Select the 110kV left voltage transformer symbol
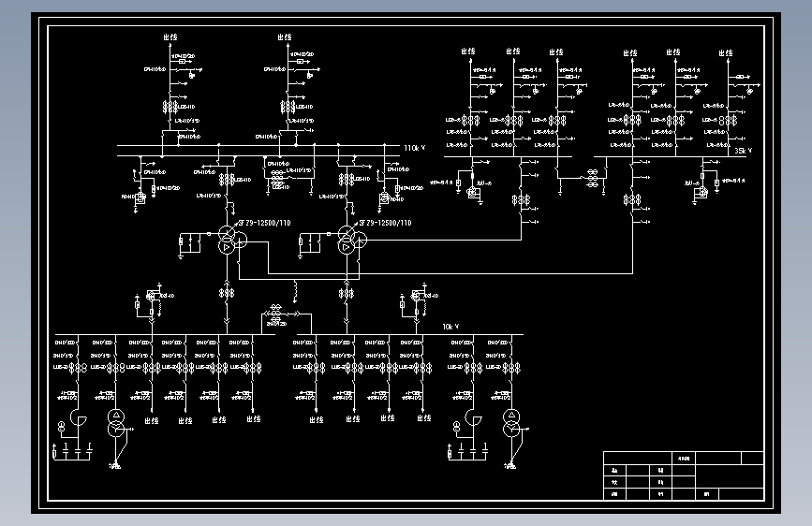 [x=140, y=197]
